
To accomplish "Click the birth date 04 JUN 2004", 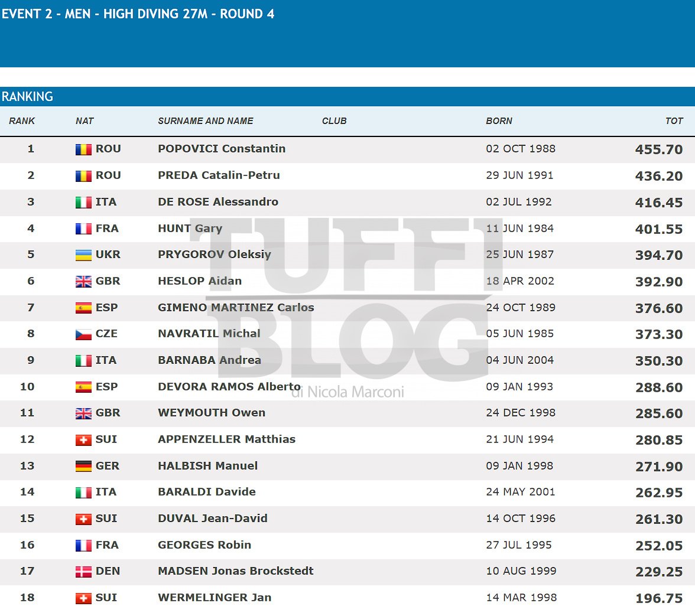I will 520,360.
